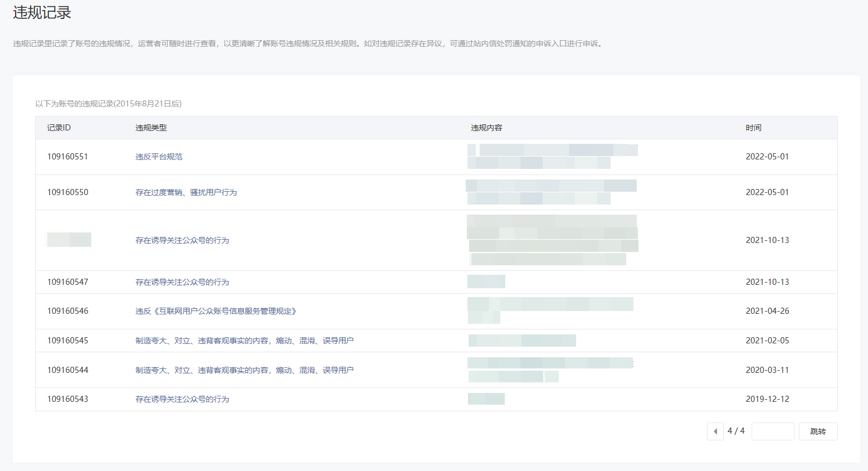Viewport: 868px width, 471px height.
Task: Click violation type of record 109160547
Action: [x=182, y=282]
